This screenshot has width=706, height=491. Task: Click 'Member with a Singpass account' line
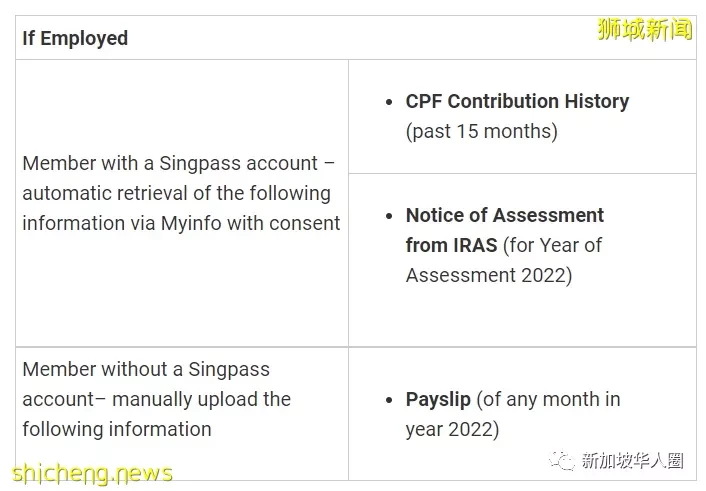pos(178,164)
